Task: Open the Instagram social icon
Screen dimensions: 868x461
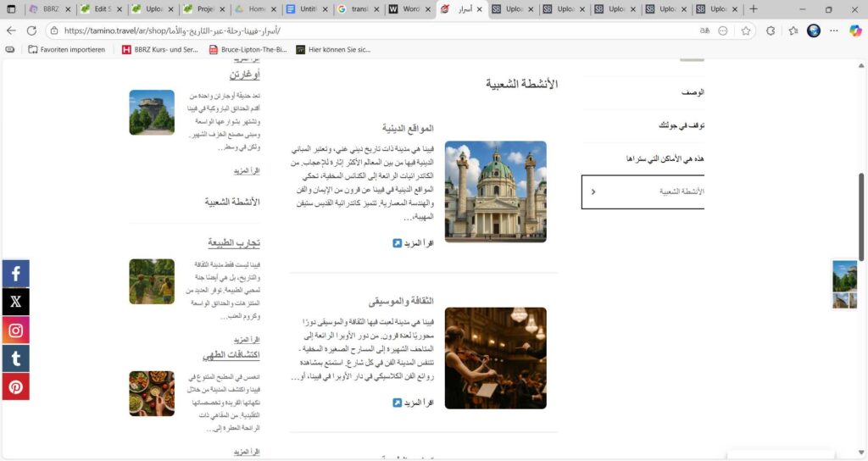Action: pos(15,330)
